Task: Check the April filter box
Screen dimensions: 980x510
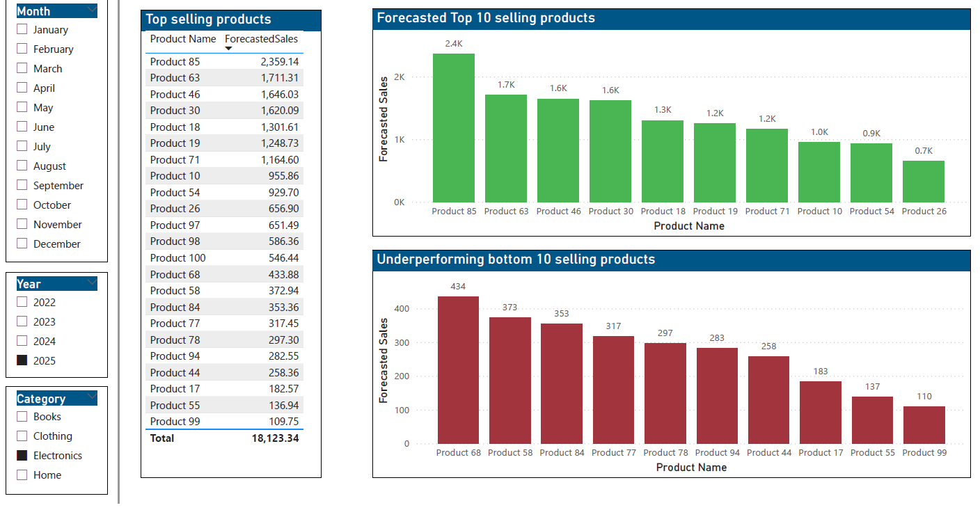Action: click(22, 88)
